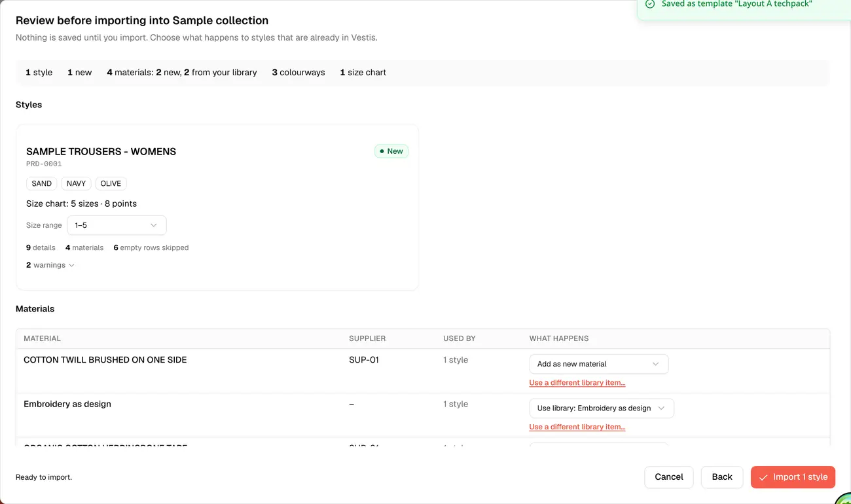851x504 pixels.
Task: Open the 'Add as new material' dropdown
Action: (598, 364)
